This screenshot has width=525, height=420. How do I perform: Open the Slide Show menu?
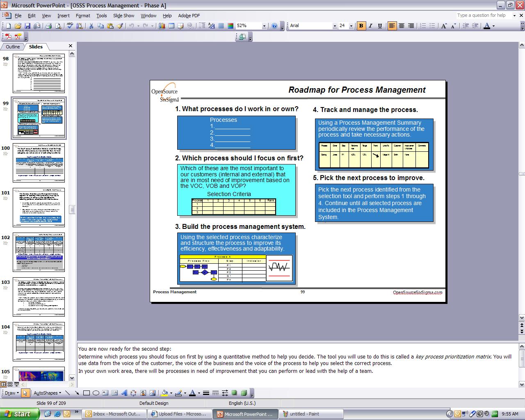(123, 16)
